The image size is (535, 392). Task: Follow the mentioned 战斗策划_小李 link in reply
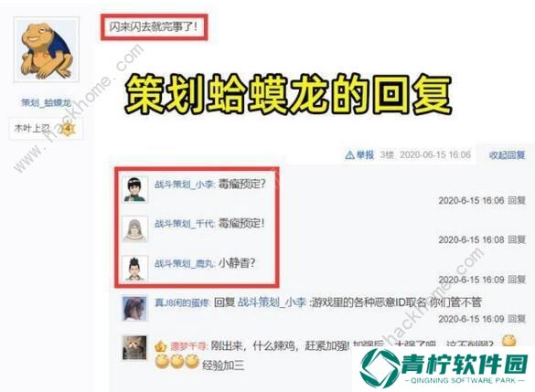[x=272, y=302]
